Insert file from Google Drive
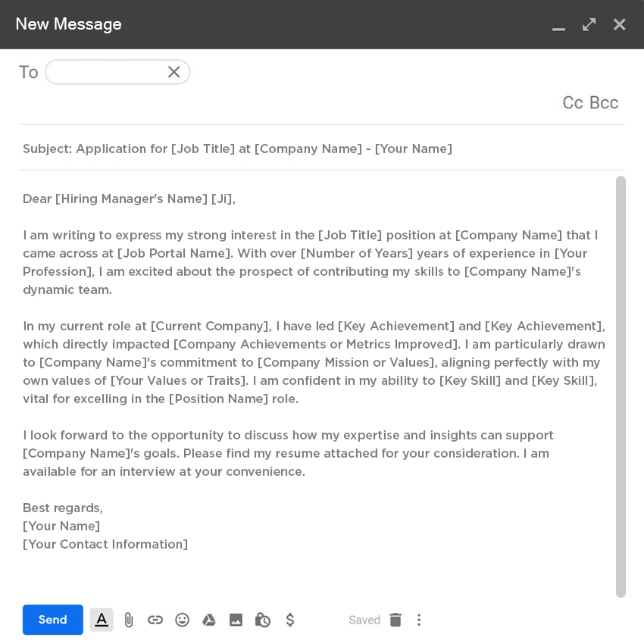The image size is (644, 644). click(x=209, y=620)
